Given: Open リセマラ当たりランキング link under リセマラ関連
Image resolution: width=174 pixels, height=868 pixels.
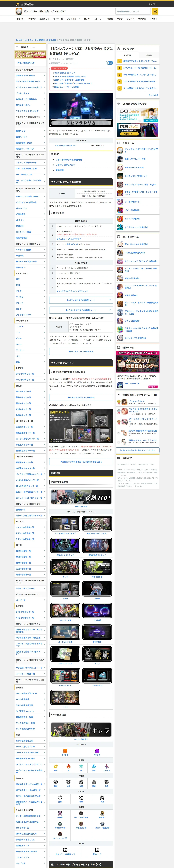Looking at the screenshot, I should 65,146.
